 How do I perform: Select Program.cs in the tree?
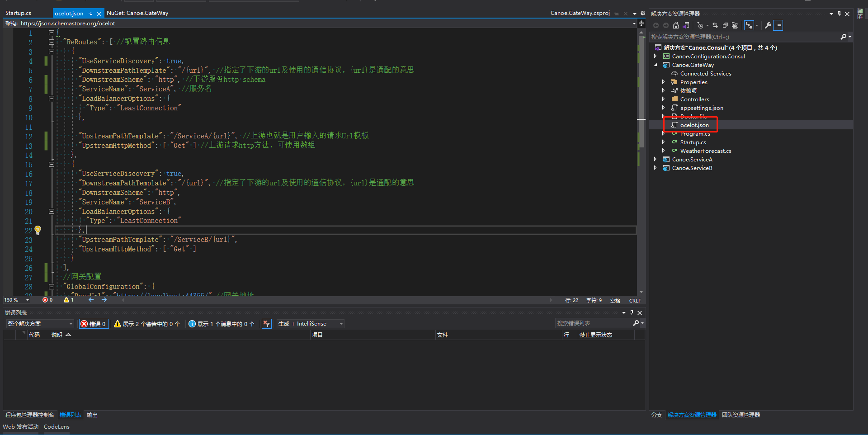point(695,133)
